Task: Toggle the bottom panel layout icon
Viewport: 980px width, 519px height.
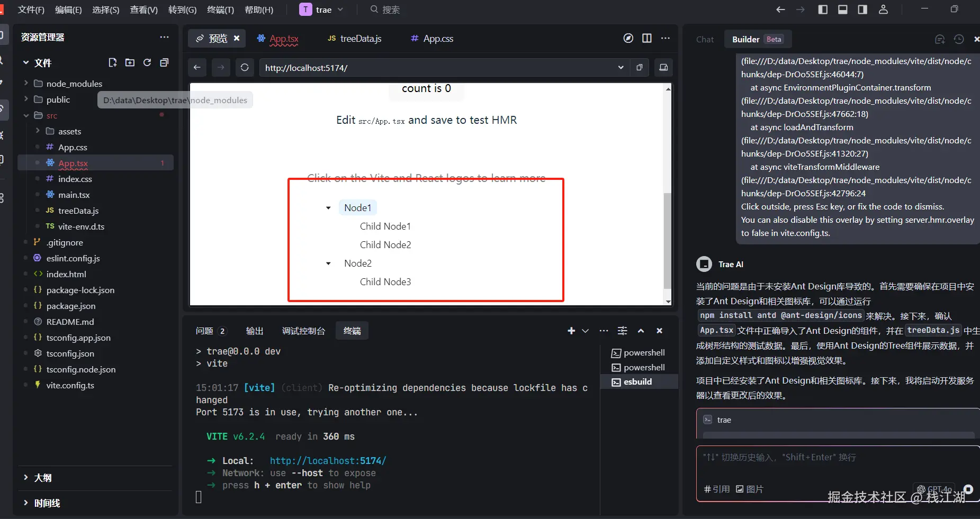Action: pyautogui.click(x=843, y=10)
